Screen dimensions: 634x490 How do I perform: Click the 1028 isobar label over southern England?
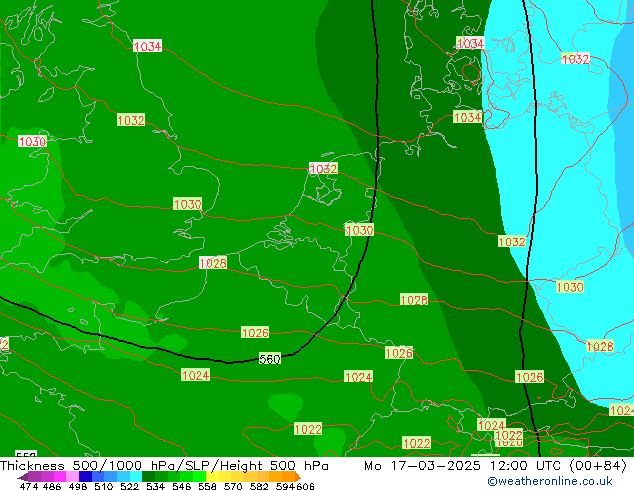pos(213,263)
